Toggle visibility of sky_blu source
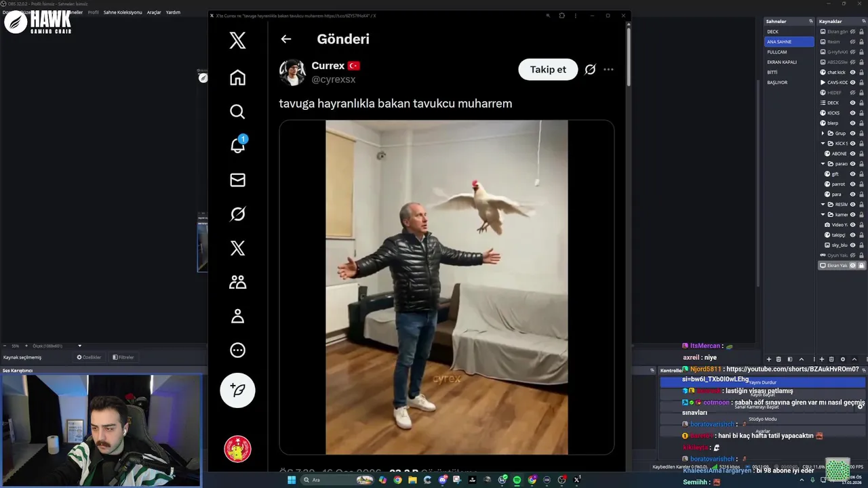This screenshot has width=868, height=488. (x=852, y=245)
